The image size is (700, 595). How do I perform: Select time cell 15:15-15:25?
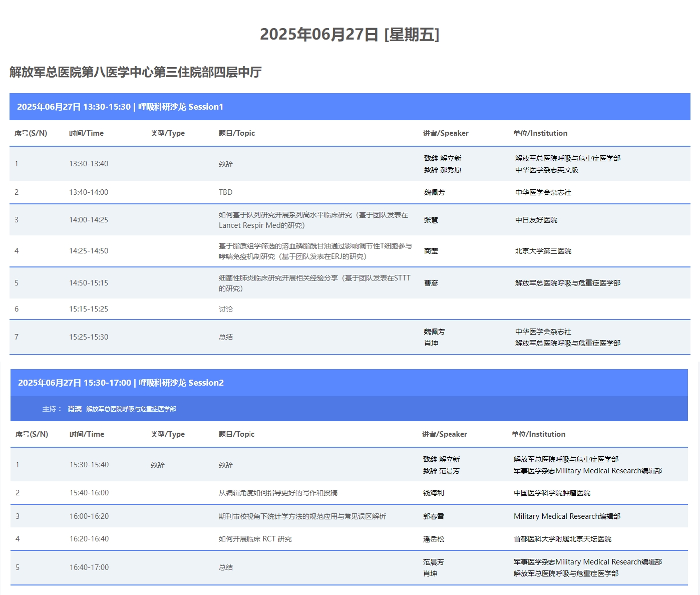pos(89,309)
